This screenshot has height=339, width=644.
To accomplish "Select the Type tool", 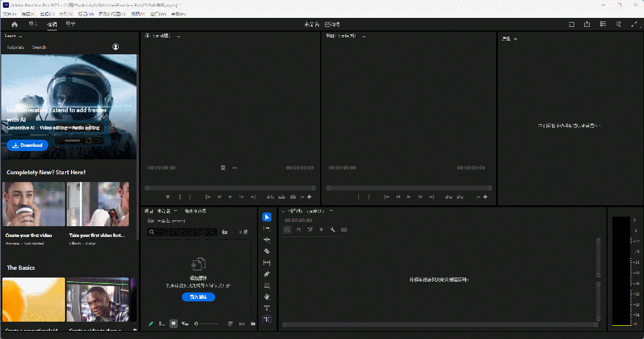I will tap(267, 308).
